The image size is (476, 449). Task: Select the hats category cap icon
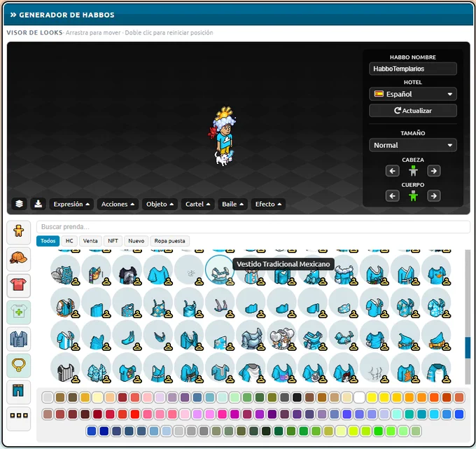(x=18, y=259)
